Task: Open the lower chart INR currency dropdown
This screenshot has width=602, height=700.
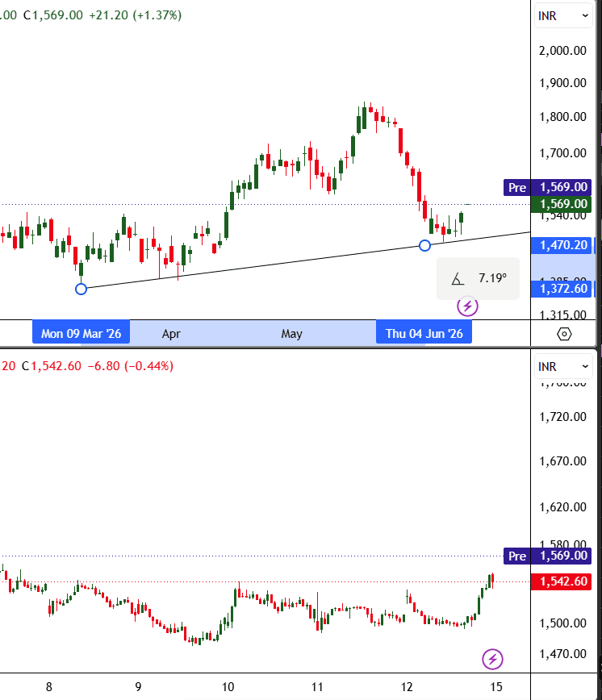Action: click(x=563, y=367)
